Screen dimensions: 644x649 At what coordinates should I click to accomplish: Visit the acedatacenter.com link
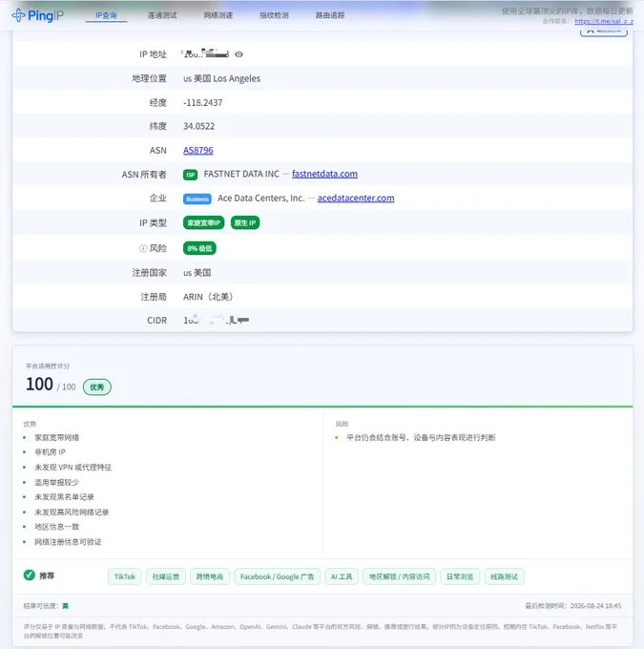[x=356, y=199]
